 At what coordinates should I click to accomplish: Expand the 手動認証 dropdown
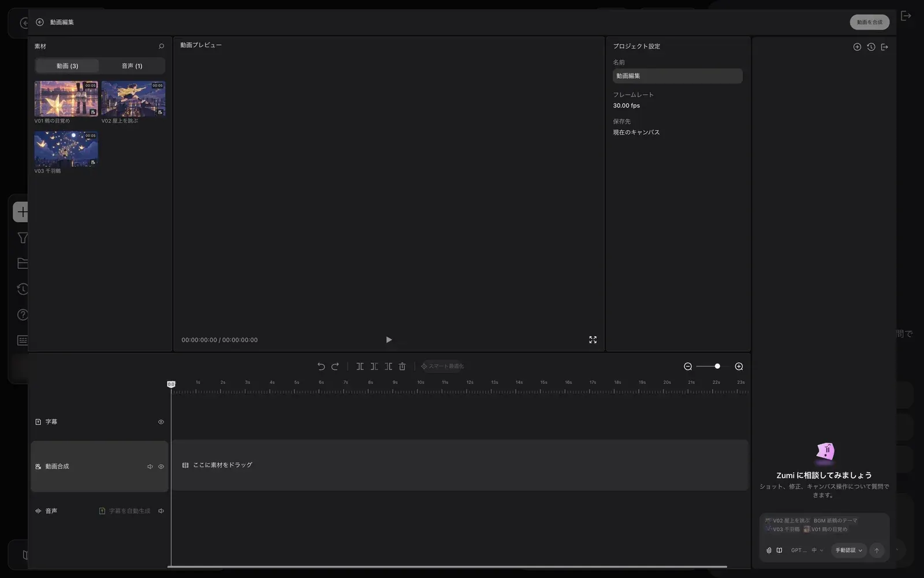pos(848,550)
